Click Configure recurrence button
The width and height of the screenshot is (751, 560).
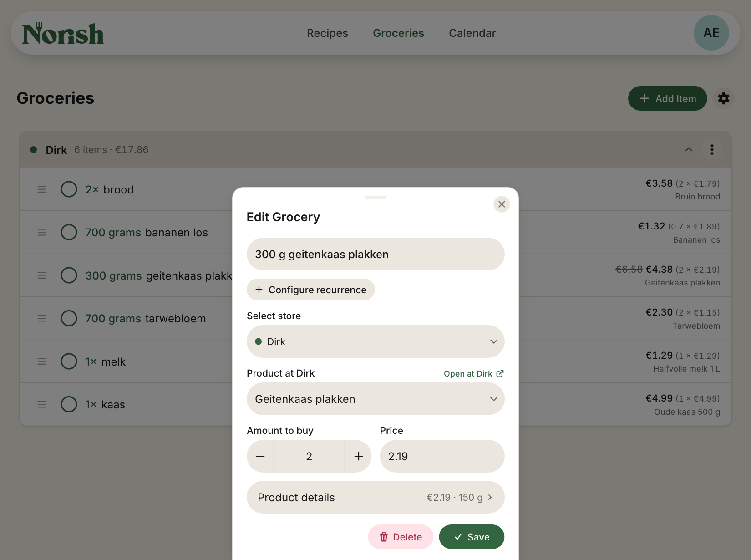click(311, 290)
